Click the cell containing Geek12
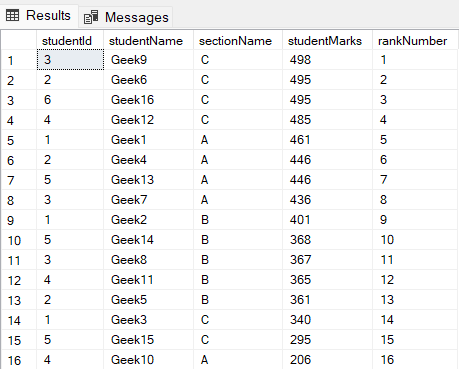This screenshot has height=369, width=459. [x=149, y=120]
